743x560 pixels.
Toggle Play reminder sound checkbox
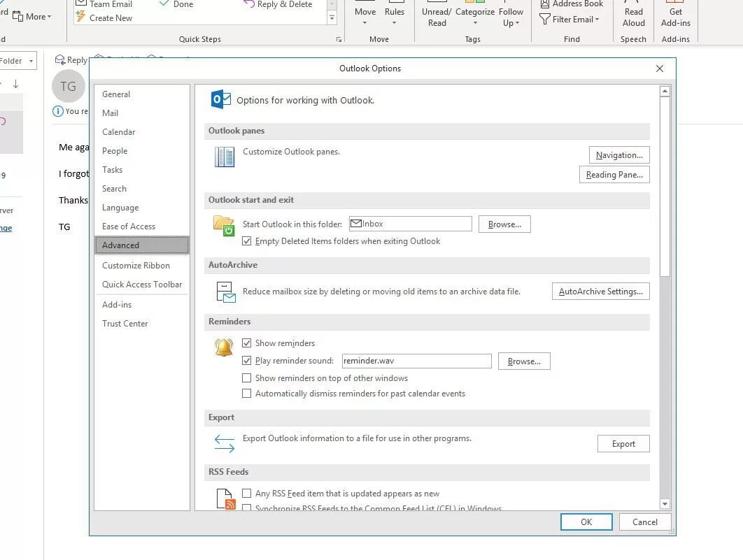point(246,360)
